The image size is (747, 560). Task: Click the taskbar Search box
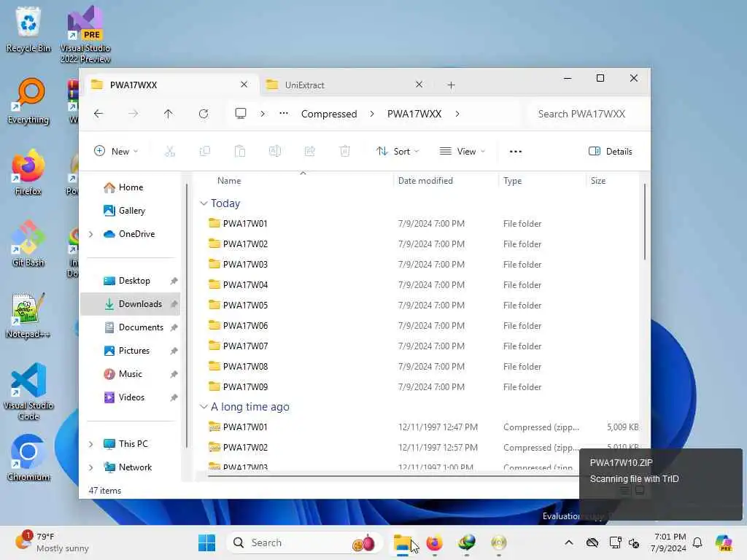point(305,542)
